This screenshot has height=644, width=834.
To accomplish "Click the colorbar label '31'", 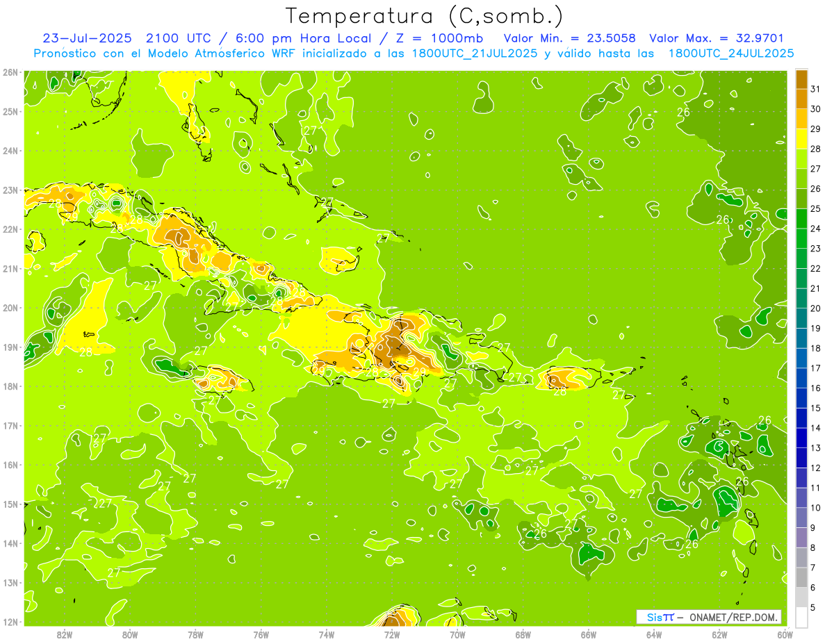I will coord(815,89).
